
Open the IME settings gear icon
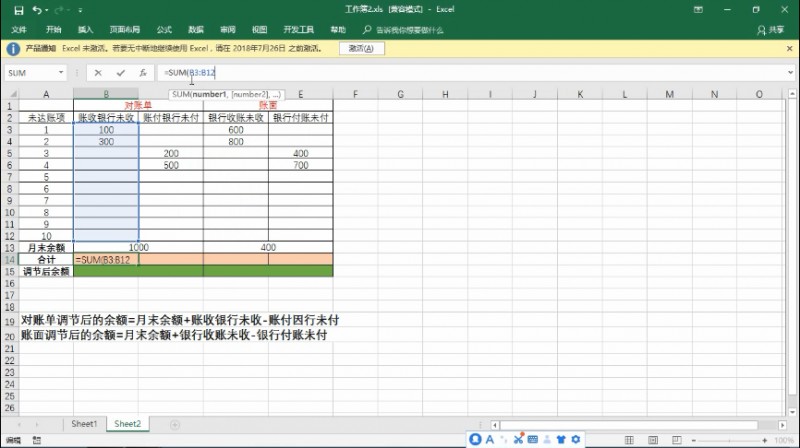tap(576, 439)
